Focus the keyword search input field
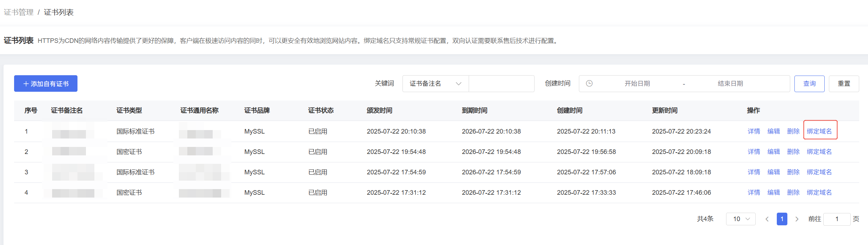 click(x=501, y=84)
